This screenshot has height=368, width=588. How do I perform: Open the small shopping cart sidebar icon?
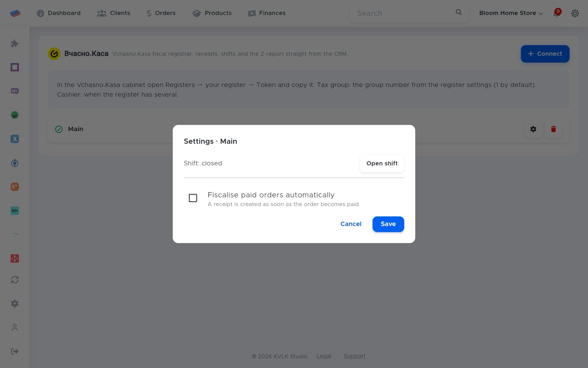tap(15, 235)
